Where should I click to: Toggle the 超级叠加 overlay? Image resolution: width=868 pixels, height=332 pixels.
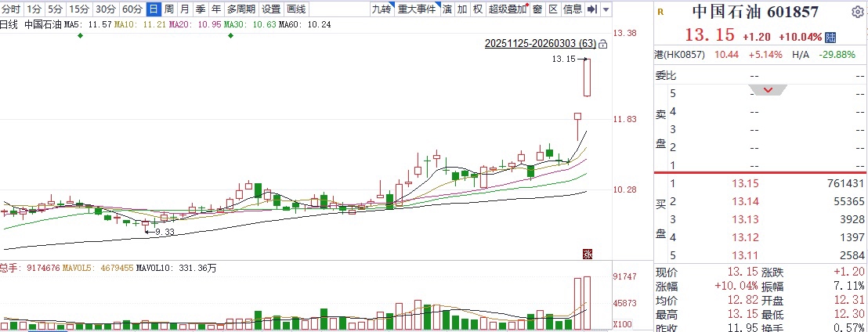(x=508, y=9)
